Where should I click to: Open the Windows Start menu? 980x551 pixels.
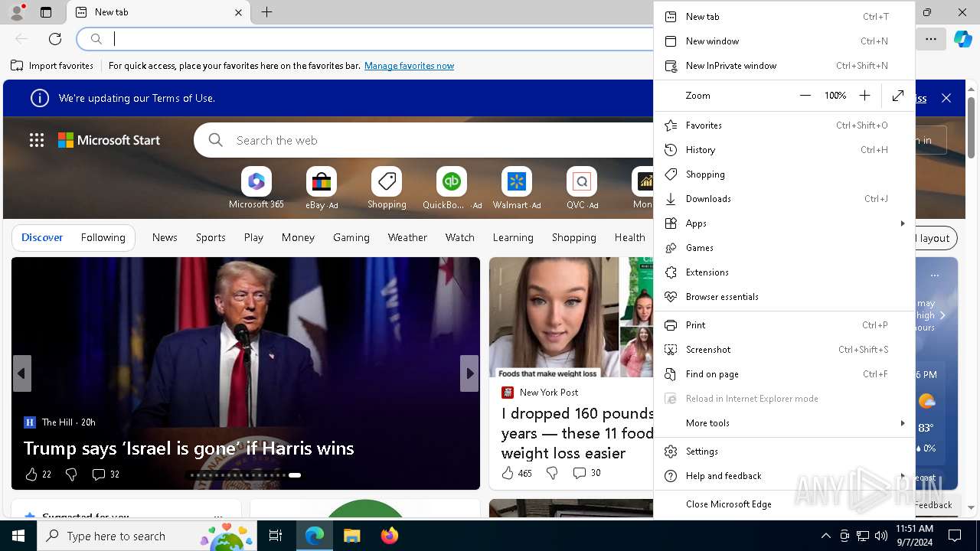coord(18,536)
